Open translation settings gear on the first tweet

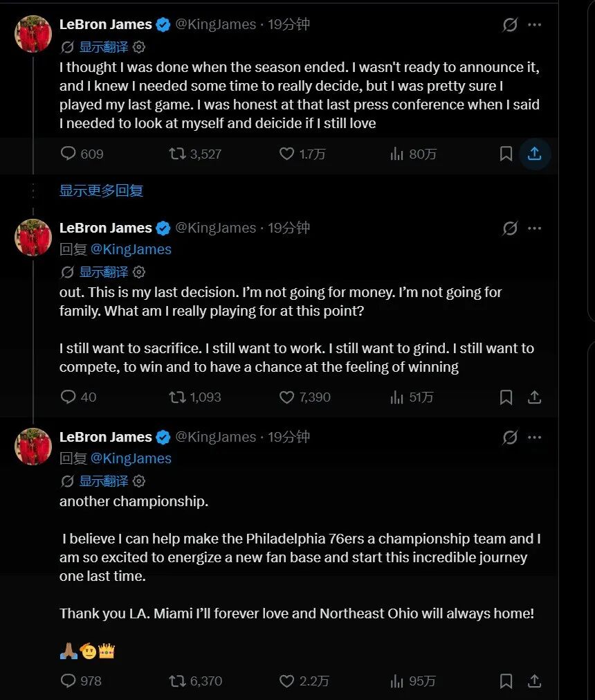point(139,47)
